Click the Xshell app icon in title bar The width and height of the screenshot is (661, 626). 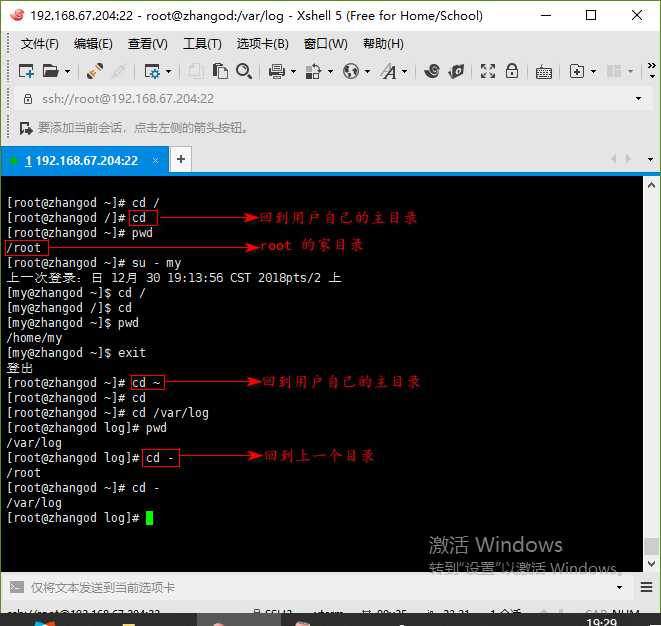[17, 15]
